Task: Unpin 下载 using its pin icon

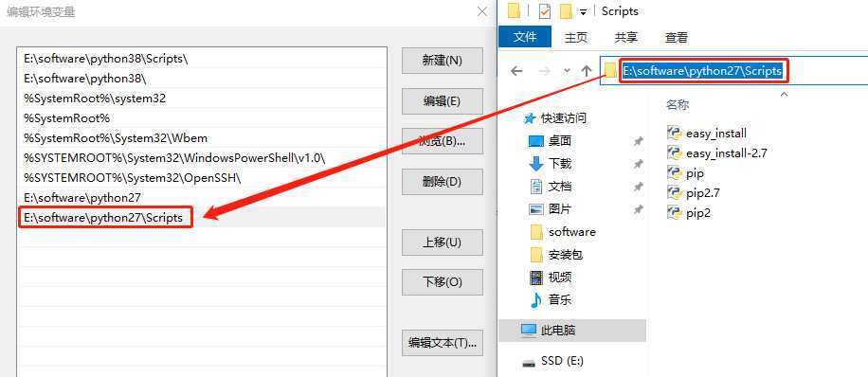Action: tap(639, 164)
